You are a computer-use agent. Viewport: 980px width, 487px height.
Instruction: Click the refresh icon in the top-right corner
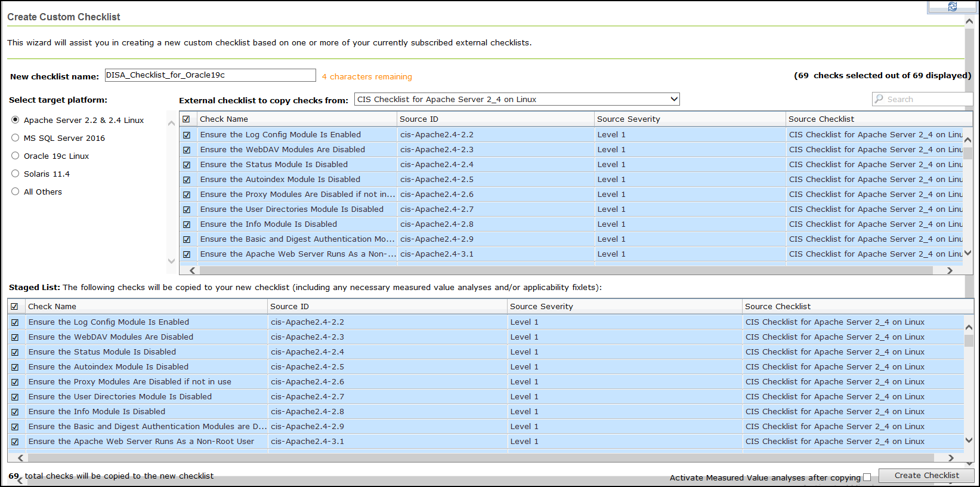(952, 6)
